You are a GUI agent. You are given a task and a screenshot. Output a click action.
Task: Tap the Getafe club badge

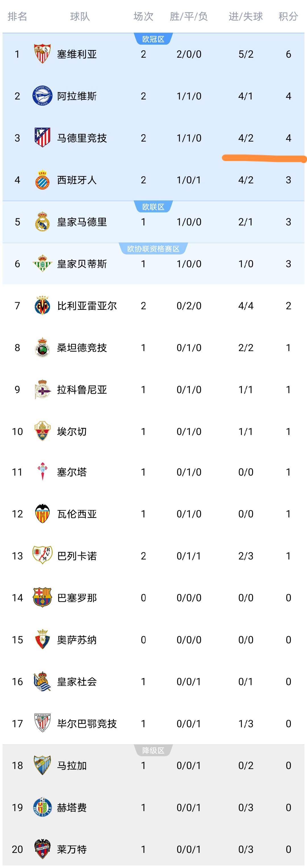pos(42,807)
